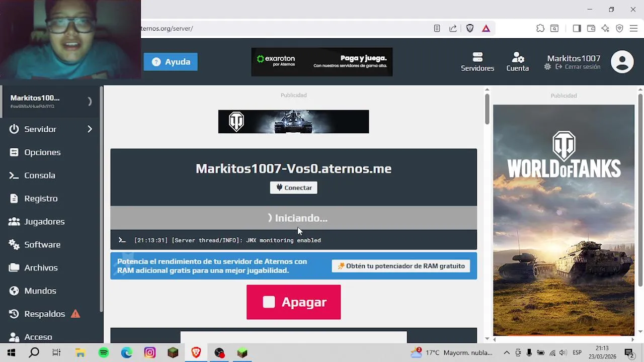Click the red Apagar button
The width and height of the screenshot is (644, 362).
click(x=294, y=302)
